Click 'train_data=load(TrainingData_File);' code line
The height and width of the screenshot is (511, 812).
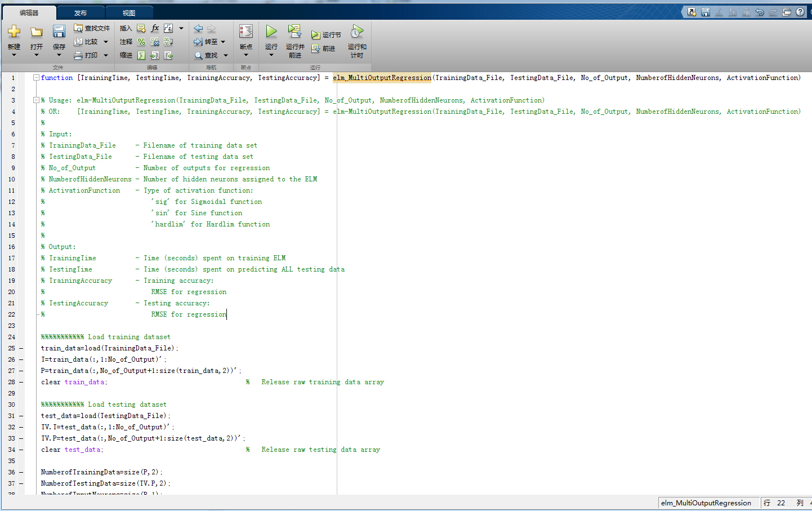pyautogui.click(x=109, y=348)
